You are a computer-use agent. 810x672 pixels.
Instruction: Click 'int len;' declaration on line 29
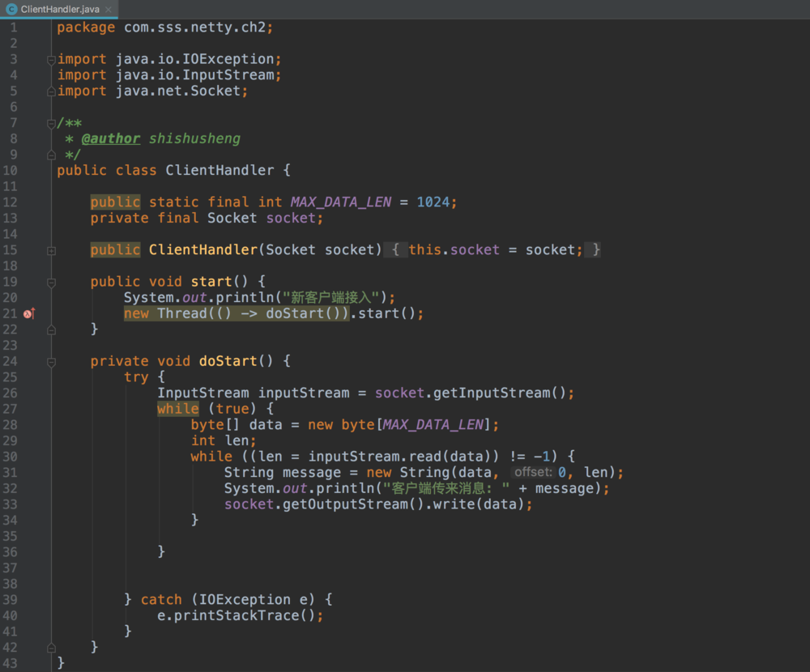tap(224, 440)
